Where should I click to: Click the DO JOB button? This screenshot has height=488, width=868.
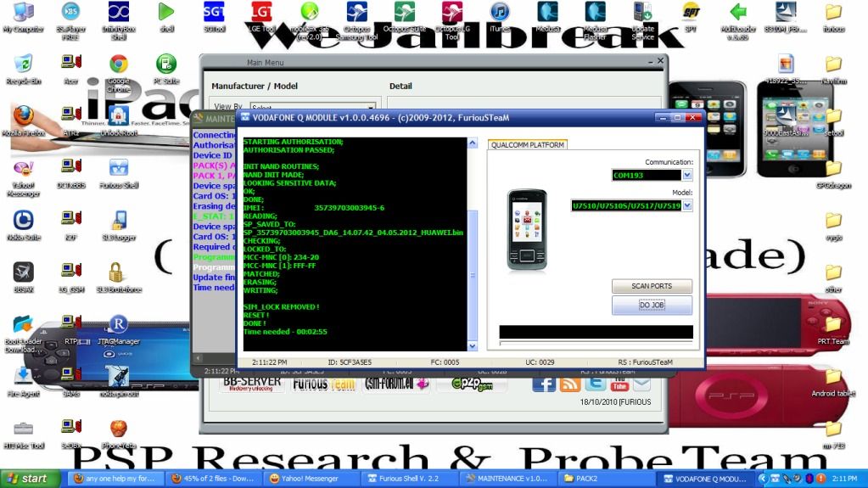652,306
